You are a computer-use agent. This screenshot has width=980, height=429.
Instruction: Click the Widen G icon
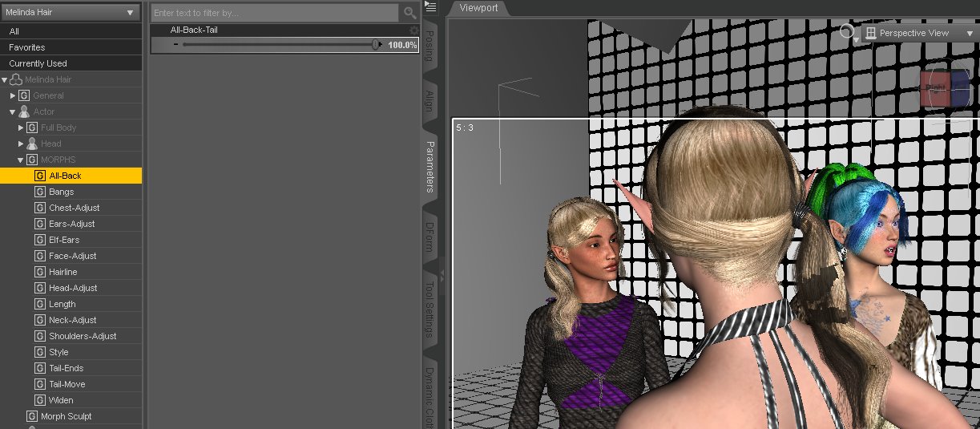pyautogui.click(x=40, y=400)
